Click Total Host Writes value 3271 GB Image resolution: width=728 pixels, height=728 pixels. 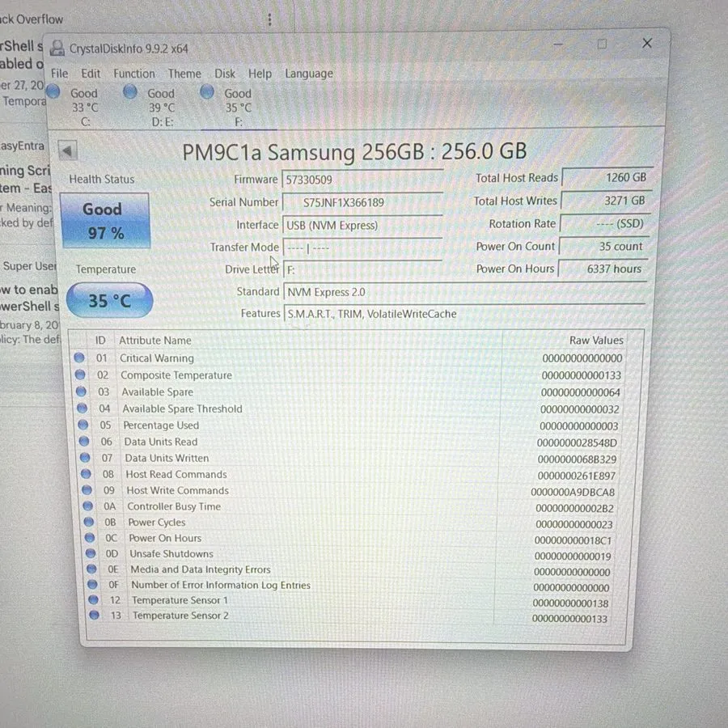pos(607,201)
